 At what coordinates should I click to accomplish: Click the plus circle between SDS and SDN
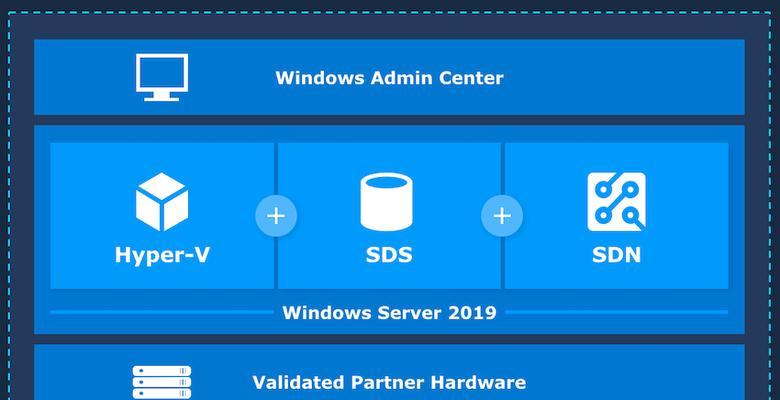pyautogui.click(x=502, y=216)
